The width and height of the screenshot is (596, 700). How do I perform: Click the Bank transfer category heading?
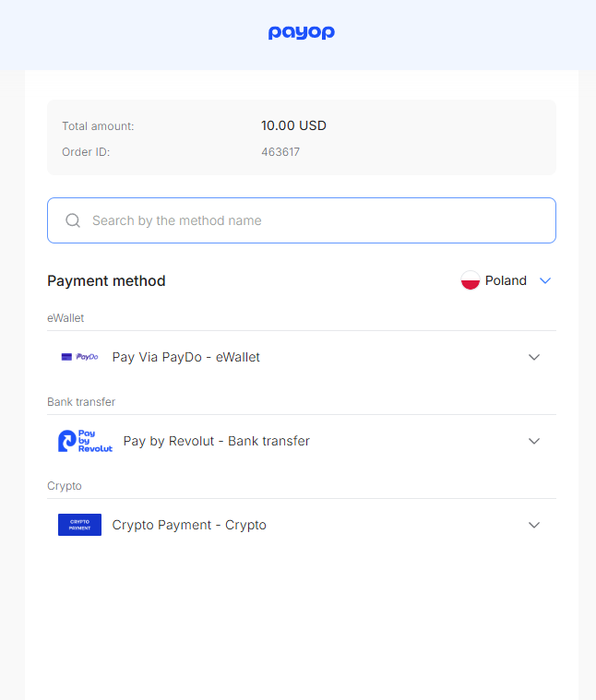[81, 402]
